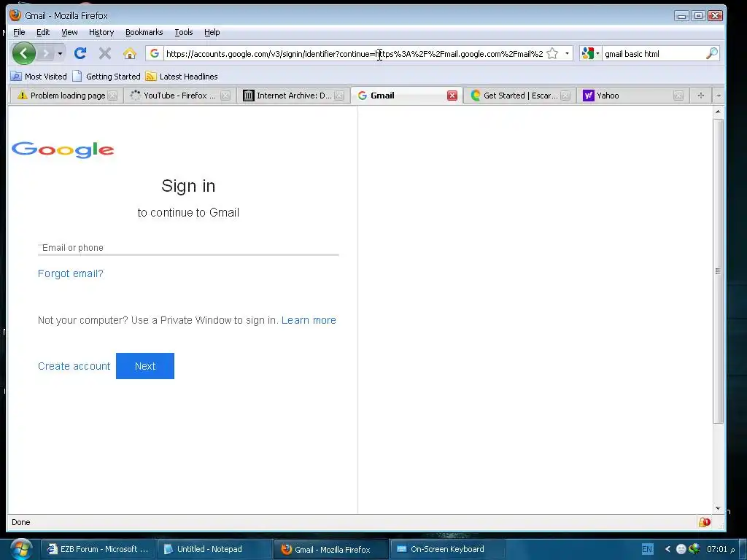Click the status bar security warning icon
The width and height of the screenshot is (747, 560).
click(705, 522)
